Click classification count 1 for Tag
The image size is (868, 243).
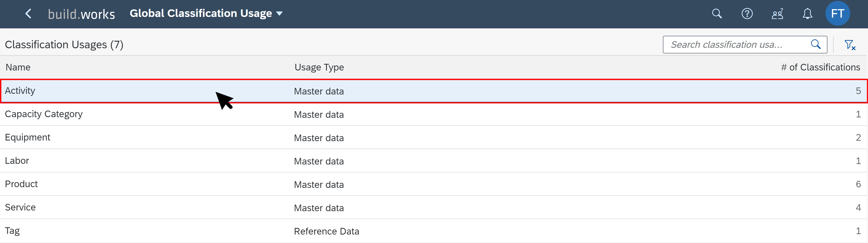[x=858, y=231]
